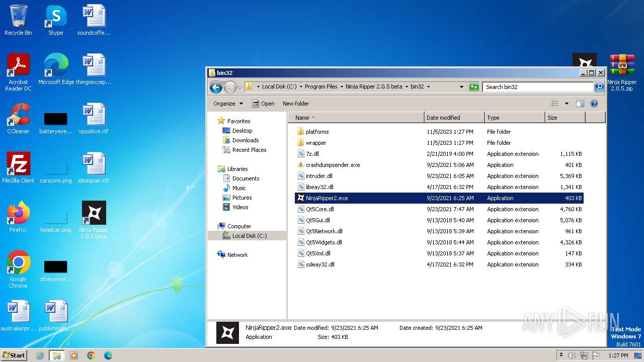644x362 pixels.
Task: Expand breadcrumb arrow after Local Disk (C:)
Action: pos(301,87)
